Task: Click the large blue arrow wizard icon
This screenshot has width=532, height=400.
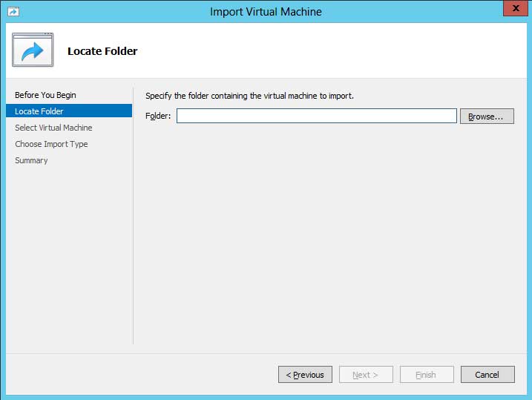Action: click(x=33, y=50)
